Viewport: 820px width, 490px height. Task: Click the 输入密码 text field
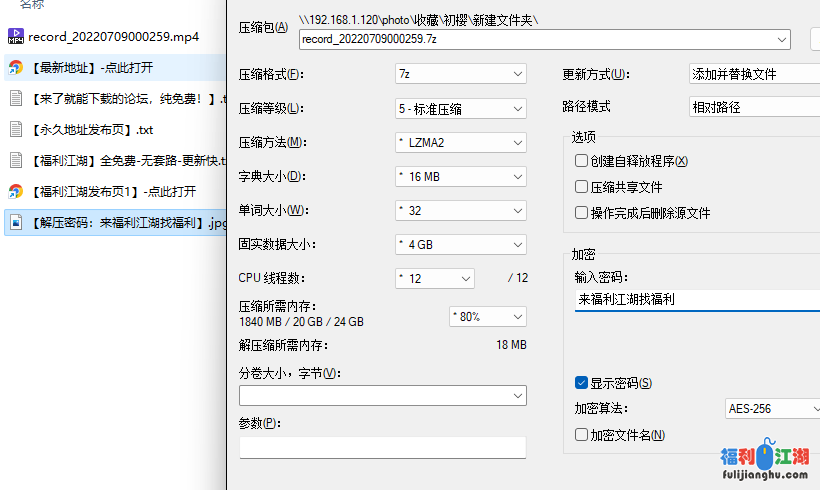click(x=697, y=299)
